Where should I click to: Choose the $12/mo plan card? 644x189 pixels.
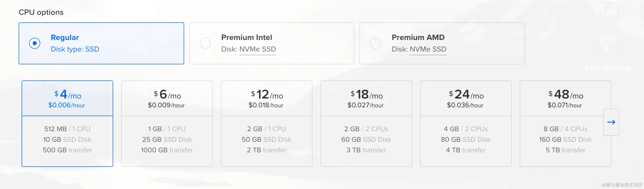point(267,124)
